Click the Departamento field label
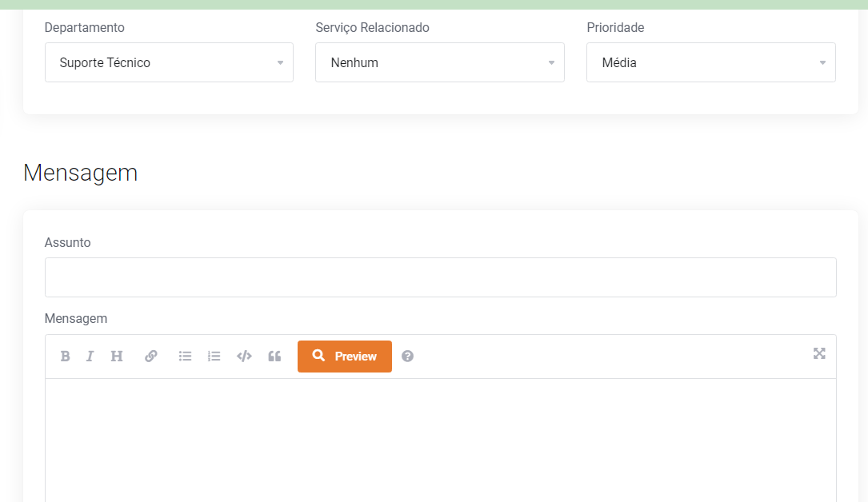This screenshot has width=868, height=502. [x=85, y=28]
